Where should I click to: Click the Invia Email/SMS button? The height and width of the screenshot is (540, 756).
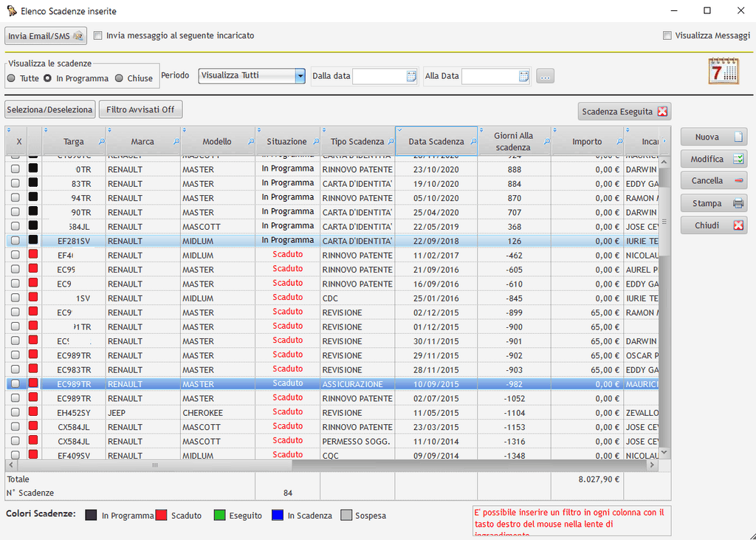point(46,35)
